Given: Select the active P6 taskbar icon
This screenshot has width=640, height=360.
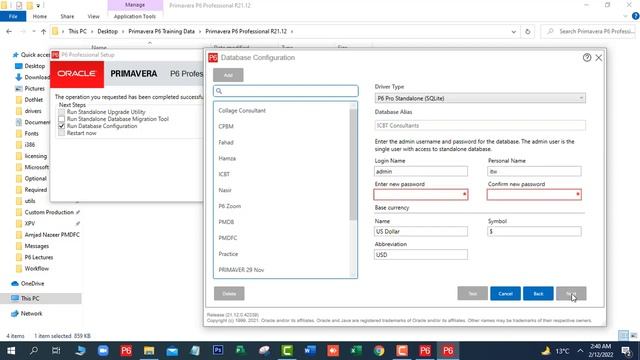Looking at the screenshot, I should [x=448, y=351].
